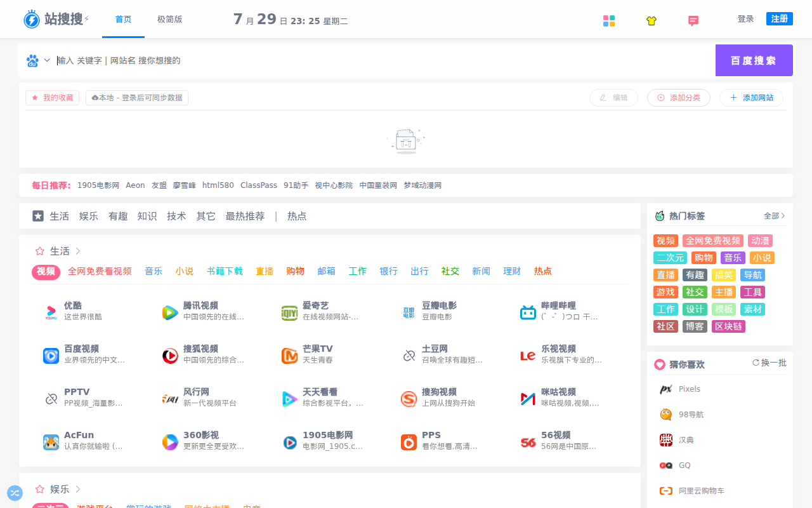812x508 pixels.
Task: Open the 爱奇艺 iQIYI site icon
Action: click(x=290, y=312)
